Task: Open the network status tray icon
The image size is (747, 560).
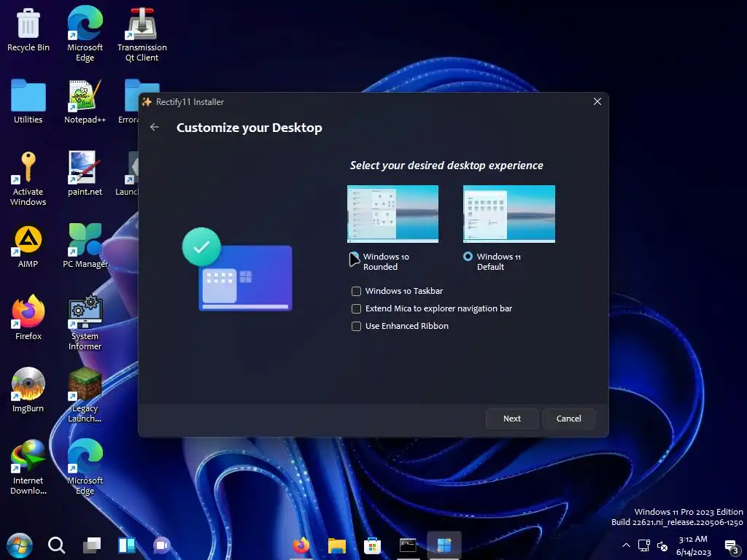Action: [x=644, y=545]
